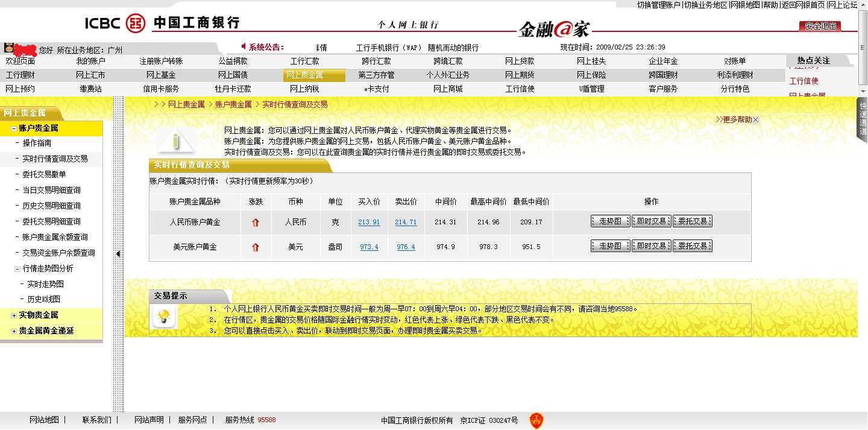Open 委托交易明细查询 in the sidebar
The width and height of the screenshot is (868, 430).
pyautogui.click(x=51, y=222)
